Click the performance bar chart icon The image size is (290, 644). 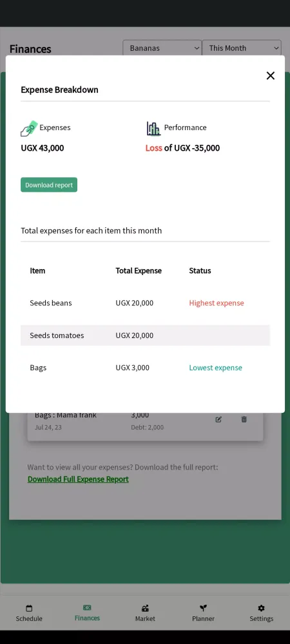(153, 129)
